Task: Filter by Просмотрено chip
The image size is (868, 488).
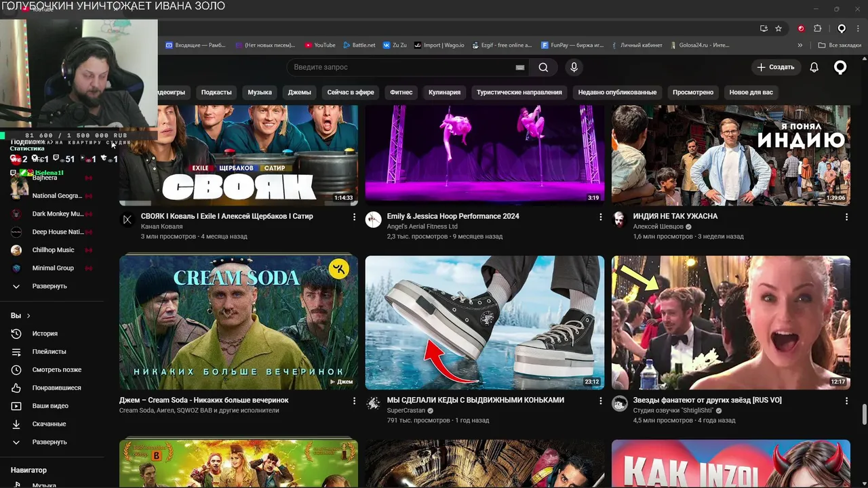Action: tap(693, 92)
